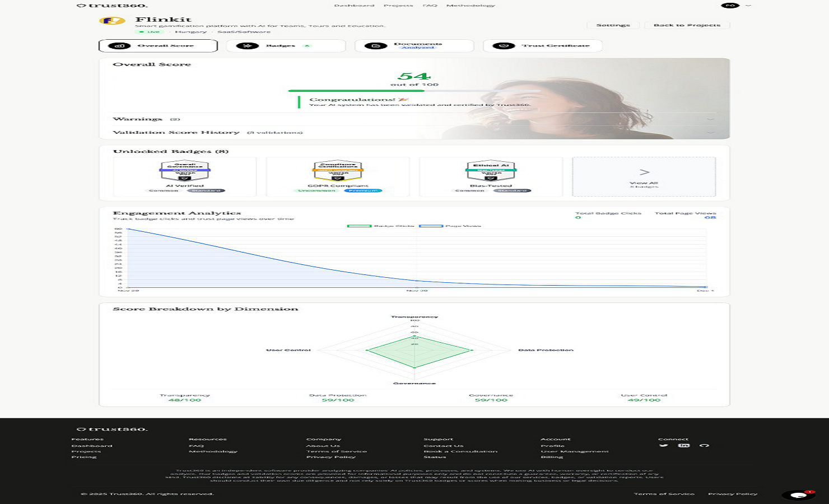
Task: Click the Settings button
Action: click(x=613, y=25)
